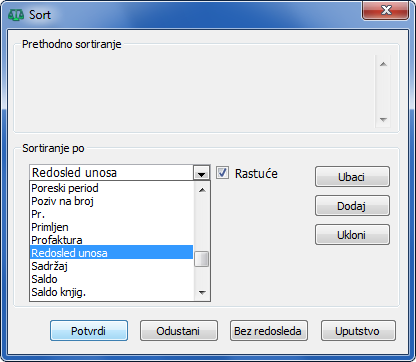Select the Saldo list entry

pyautogui.click(x=112, y=279)
